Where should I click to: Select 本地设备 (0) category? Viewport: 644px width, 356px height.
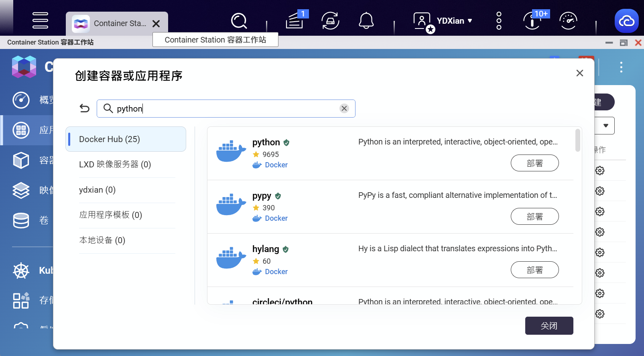(127, 240)
